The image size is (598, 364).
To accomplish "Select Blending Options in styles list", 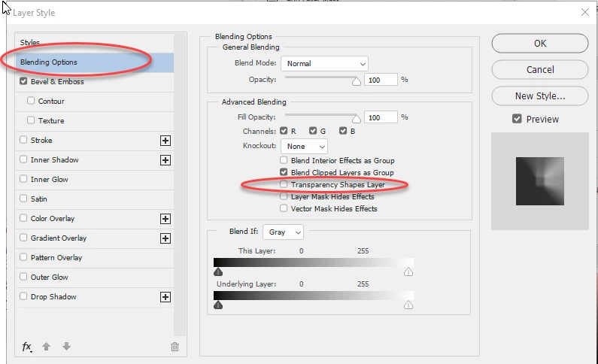I will [x=95, y=62].
